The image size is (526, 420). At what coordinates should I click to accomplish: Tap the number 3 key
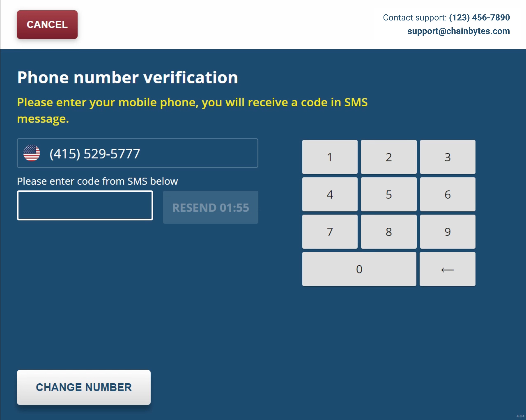click(x=447, y=157)
